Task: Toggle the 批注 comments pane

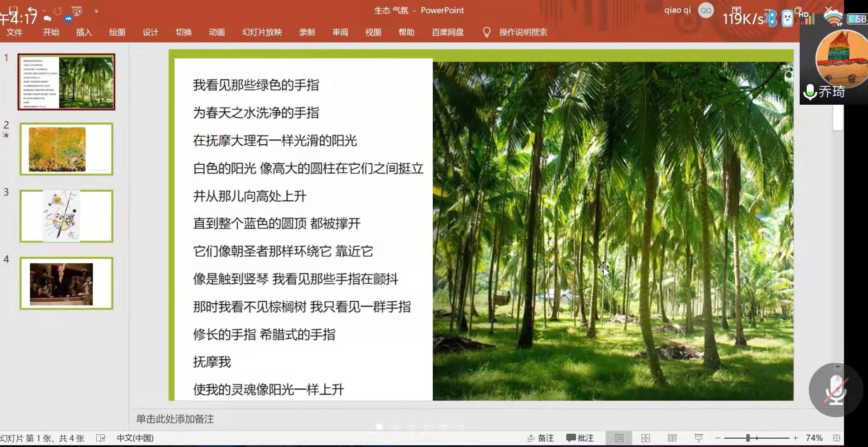Action: [580, 438]
